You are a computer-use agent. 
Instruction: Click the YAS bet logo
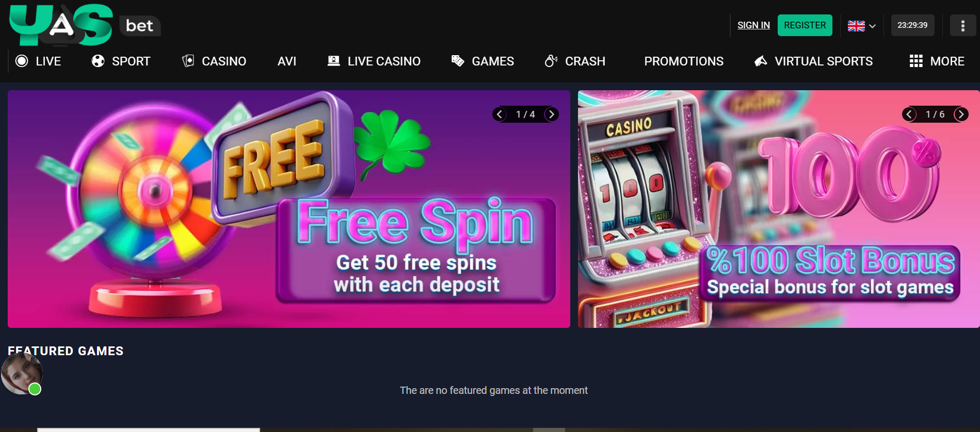point(85,25)
